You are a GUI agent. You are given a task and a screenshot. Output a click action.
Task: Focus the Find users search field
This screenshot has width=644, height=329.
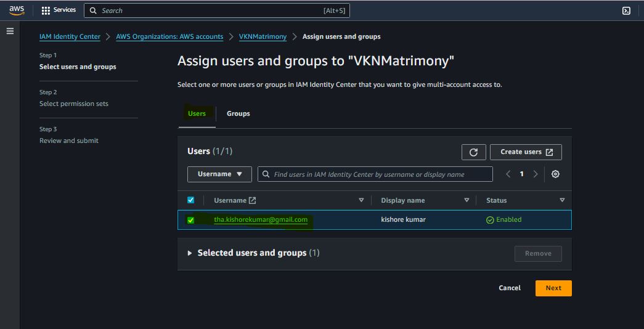tap(376, 174)
